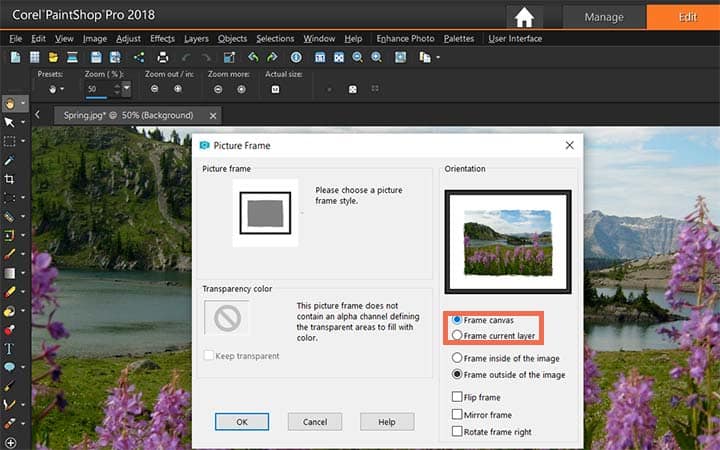Click the Share icon in the toolbar
This screenshot has width=720, height=450.
pos(139,57)
